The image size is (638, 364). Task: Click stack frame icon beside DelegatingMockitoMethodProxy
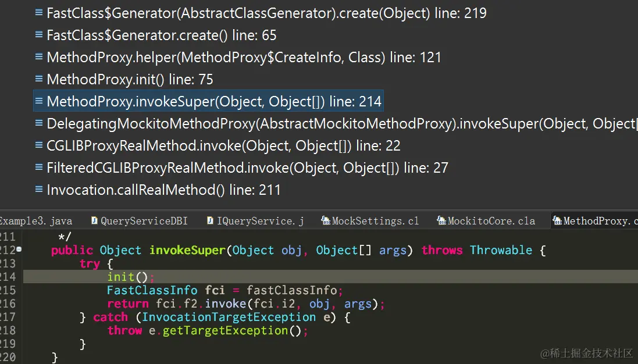[x=39, y=123]
